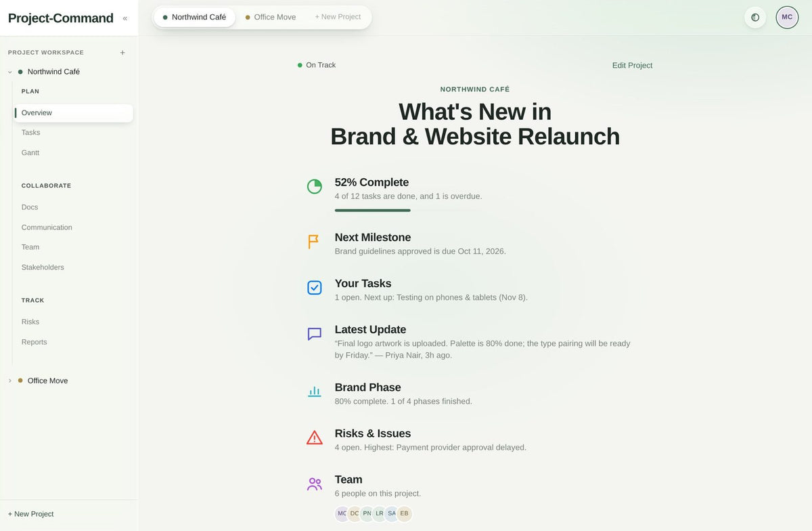Click the 52% Complete pie chart icon
This screenshot has height=531, width=812.
coord(315,186)
